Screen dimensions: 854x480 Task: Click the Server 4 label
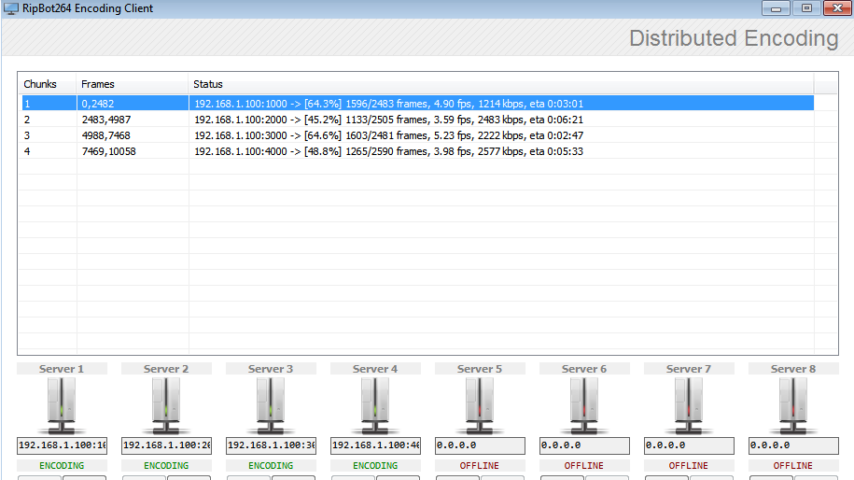(x=375, y=369)
